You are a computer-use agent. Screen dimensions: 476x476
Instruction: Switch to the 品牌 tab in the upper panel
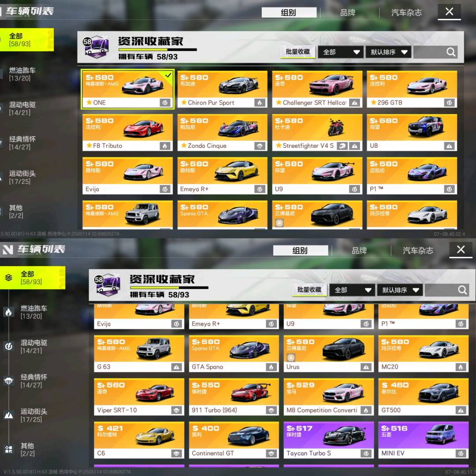[348, 13]
